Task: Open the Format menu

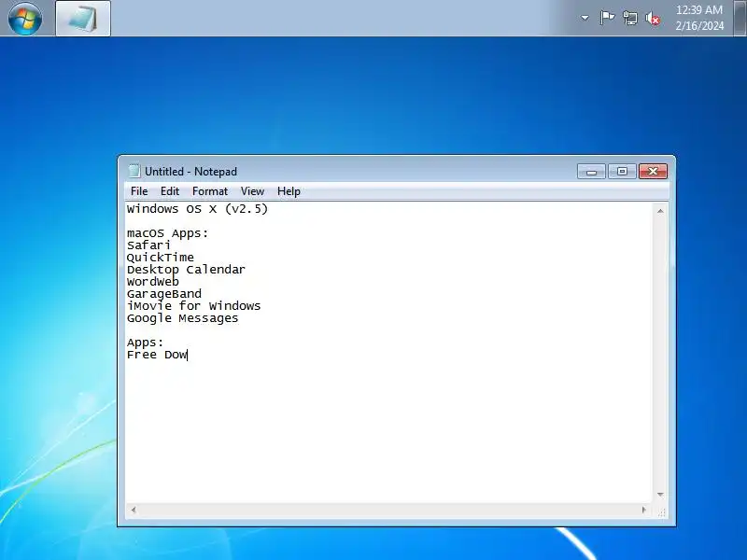Action: [209, 191]
